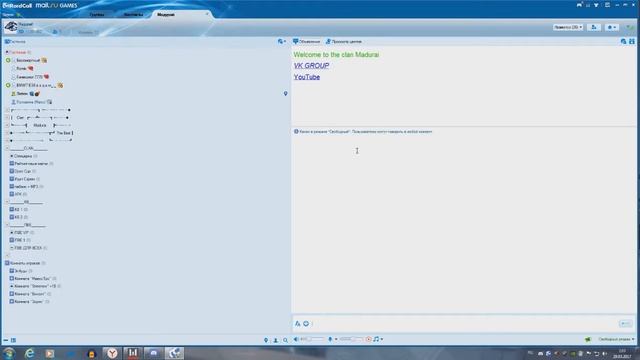Mute the microphone
Image resolution: width=640 pixels, height=360 pixels.
[x=330, y=339]
